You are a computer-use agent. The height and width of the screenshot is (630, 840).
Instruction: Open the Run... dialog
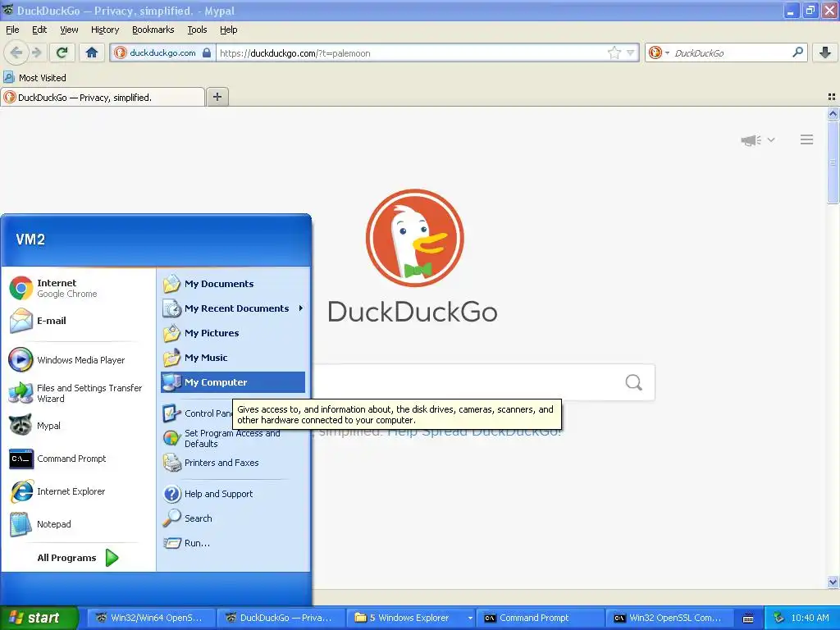click(233, 543)
